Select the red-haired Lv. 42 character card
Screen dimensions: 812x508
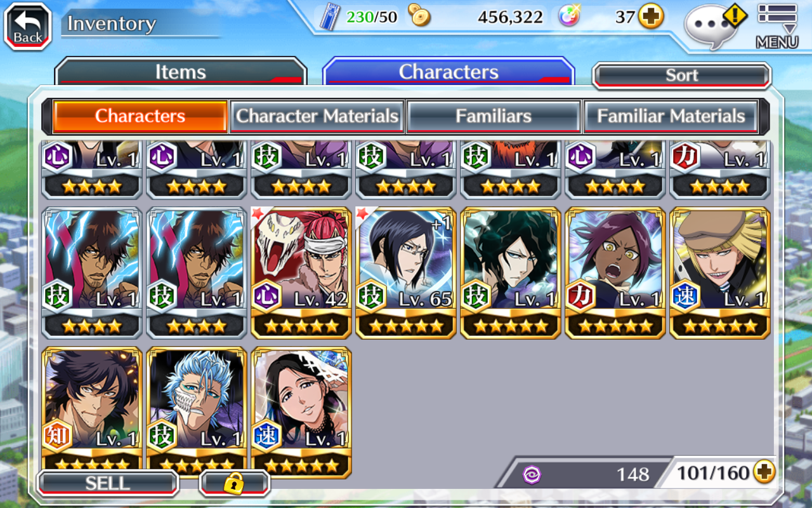pos(301,272)
